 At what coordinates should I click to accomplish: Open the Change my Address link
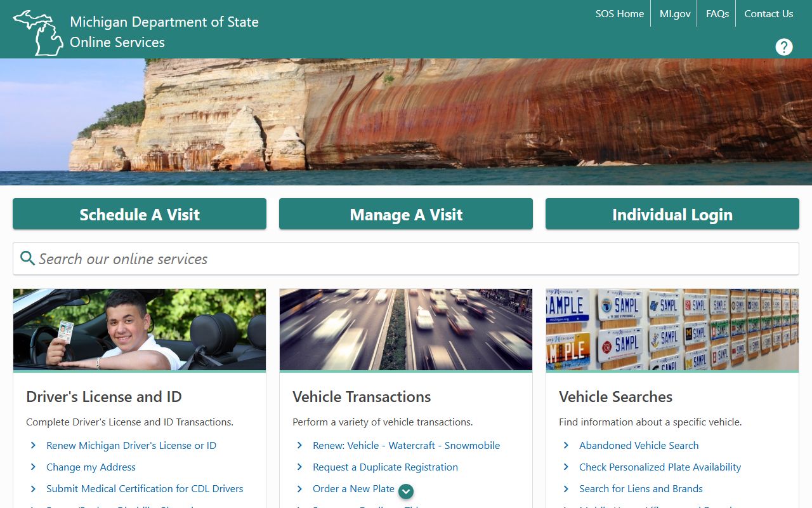point(91,467)
